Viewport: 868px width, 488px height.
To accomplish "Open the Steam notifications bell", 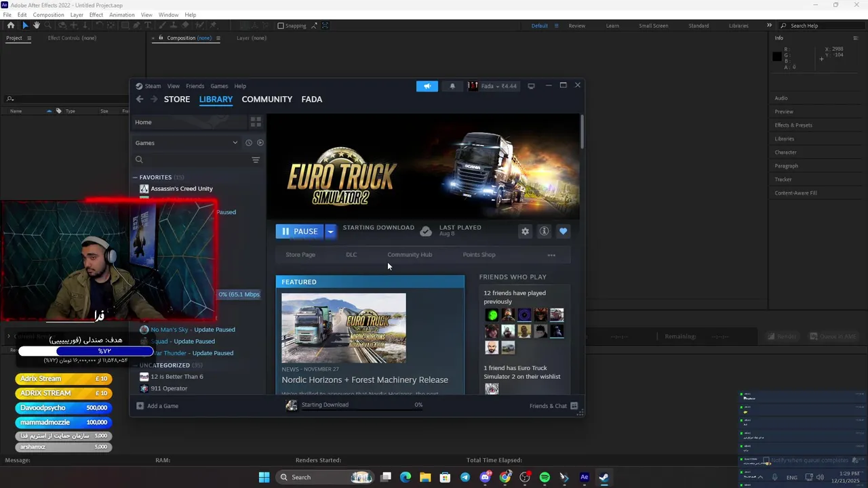I will coord(452,86).
